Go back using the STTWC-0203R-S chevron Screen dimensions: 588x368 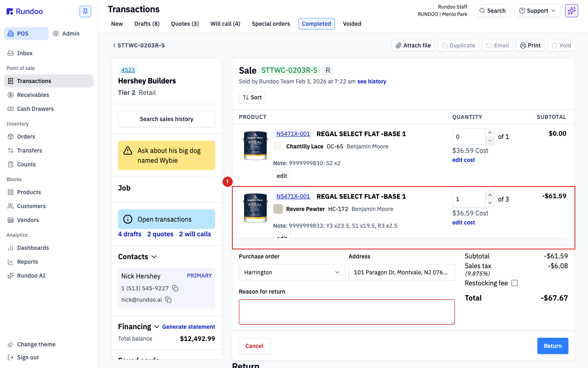[x=114, y=45]
